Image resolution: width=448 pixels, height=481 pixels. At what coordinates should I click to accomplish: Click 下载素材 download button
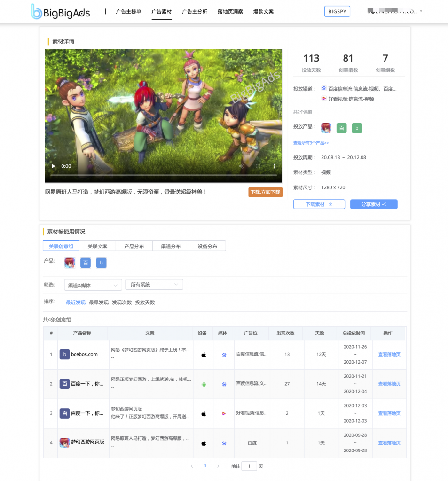click(319, 204)
